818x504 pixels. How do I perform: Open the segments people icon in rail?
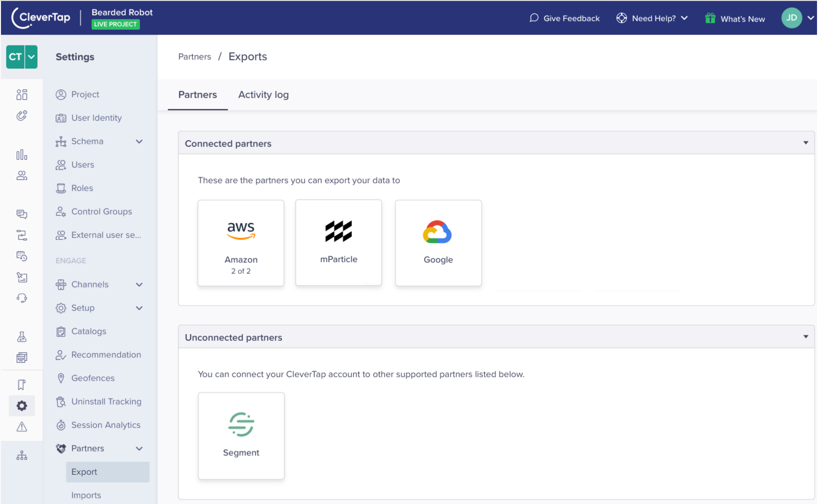(22, 176)
